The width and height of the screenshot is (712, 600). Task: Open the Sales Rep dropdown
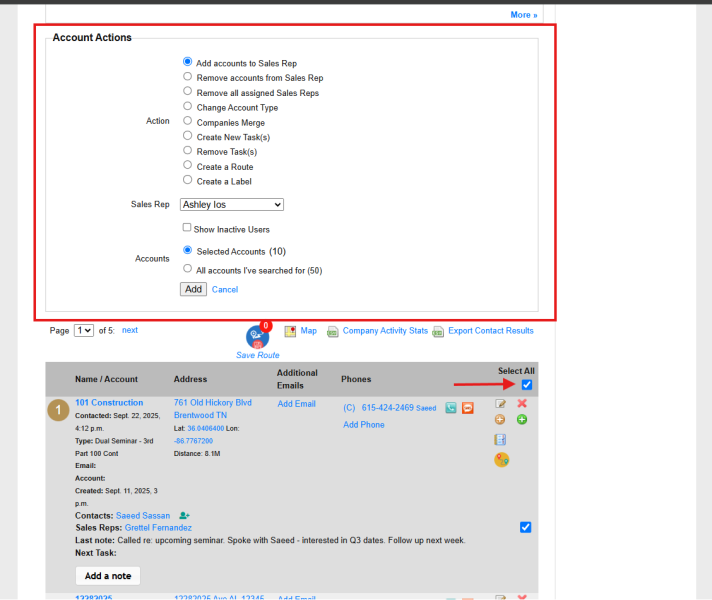[232, 204]
